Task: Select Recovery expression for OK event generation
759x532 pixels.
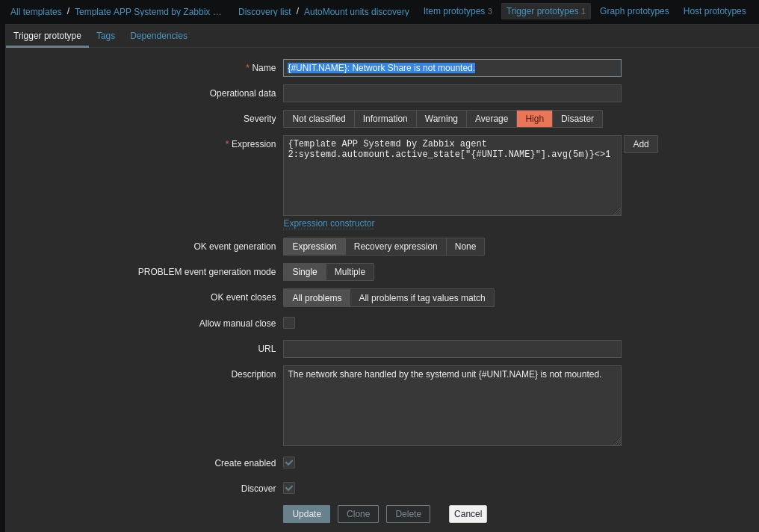Action: [395, 247]
